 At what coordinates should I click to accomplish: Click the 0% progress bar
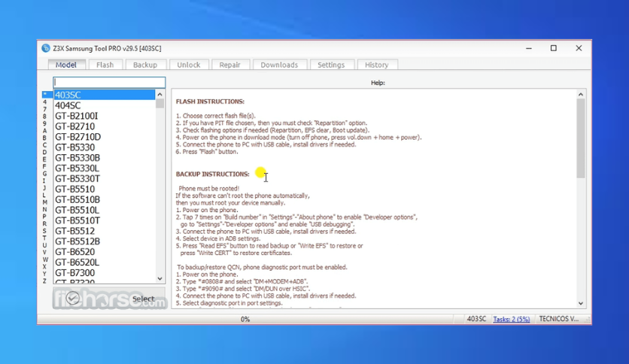(x=245, y=319)
